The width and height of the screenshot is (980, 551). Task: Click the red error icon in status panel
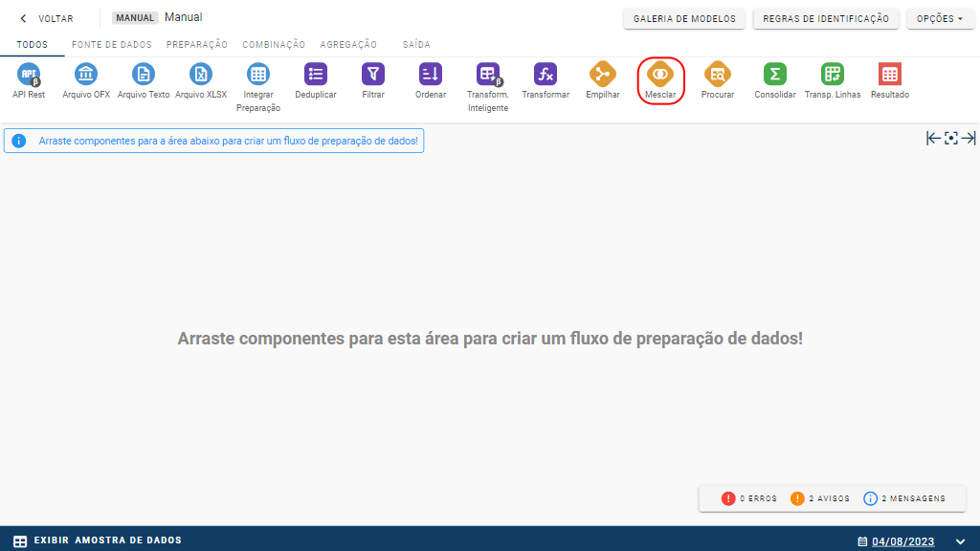[728, 498]
